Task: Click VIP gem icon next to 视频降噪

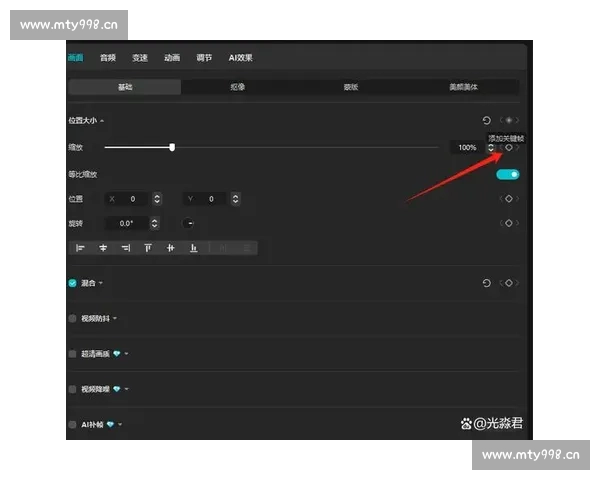Action: (x=117, y=389)
